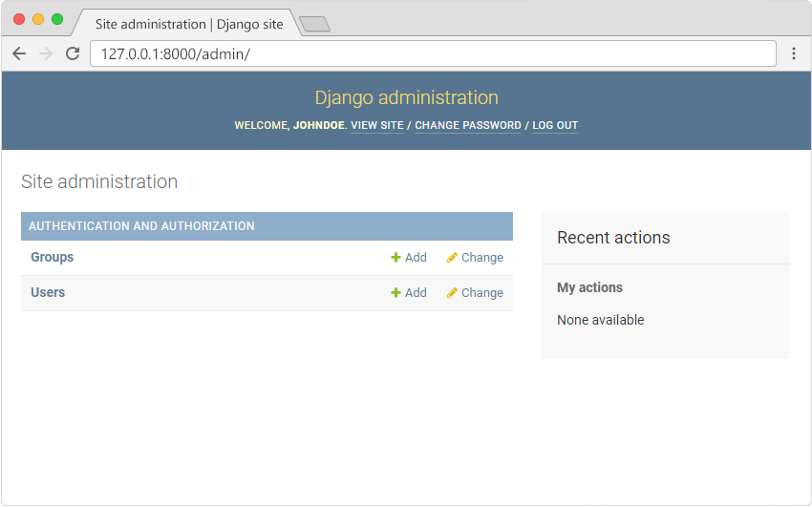Focus the address bar showing 127.0.0.1:8000/admin/

(430, 53)
